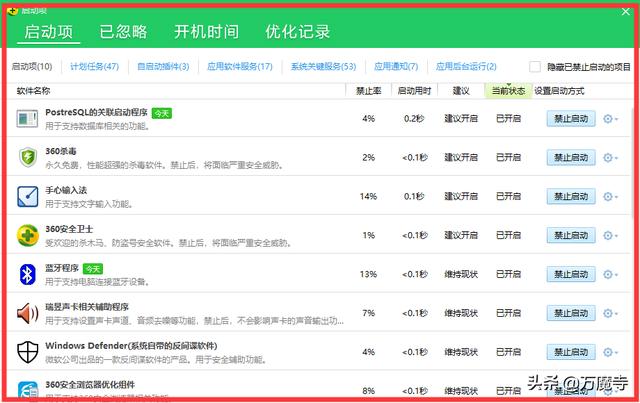Click 建议开启 suggestion in 360杀毒 row
The height and width of the screenshot is (403, 640).
[461, 158]
